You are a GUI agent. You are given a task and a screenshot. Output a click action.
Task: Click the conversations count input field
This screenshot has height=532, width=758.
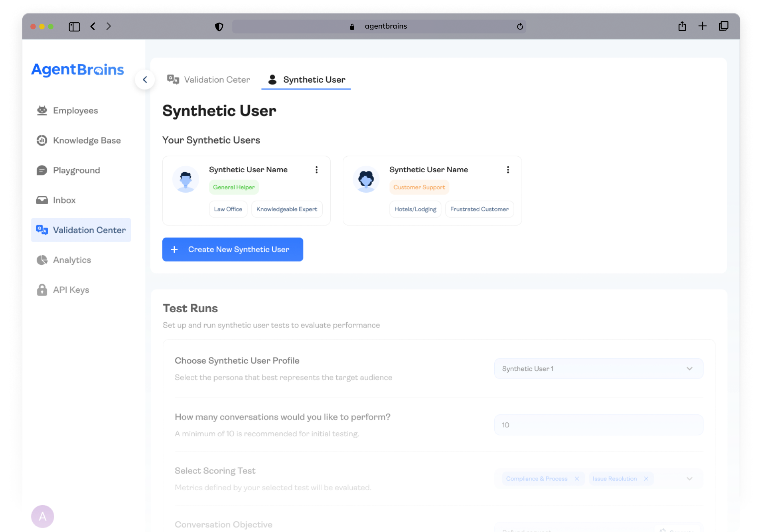tap(598, 425)
